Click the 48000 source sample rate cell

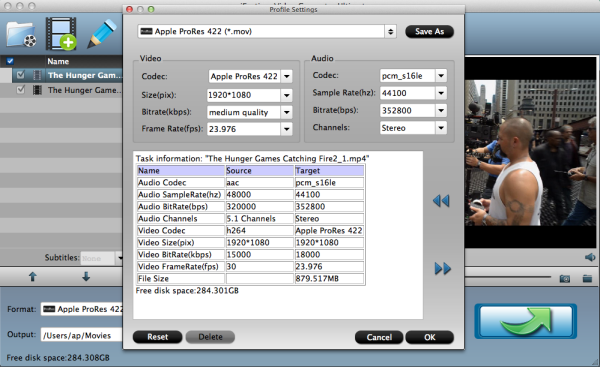[259, 194]
